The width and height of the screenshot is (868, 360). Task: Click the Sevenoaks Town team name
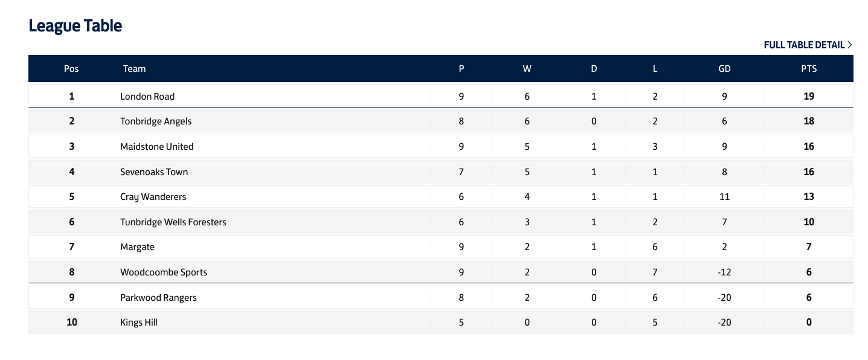tap(154, 172)
